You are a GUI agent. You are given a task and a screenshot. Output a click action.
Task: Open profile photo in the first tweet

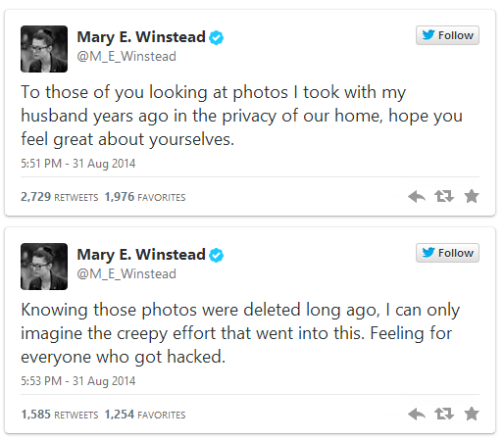click(x=44, y=49)
